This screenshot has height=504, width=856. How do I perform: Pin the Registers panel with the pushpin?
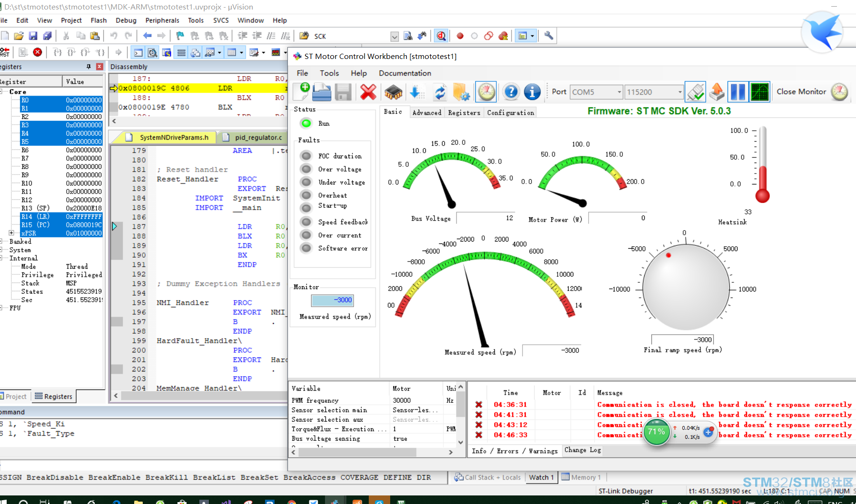(x=89, y=67)
